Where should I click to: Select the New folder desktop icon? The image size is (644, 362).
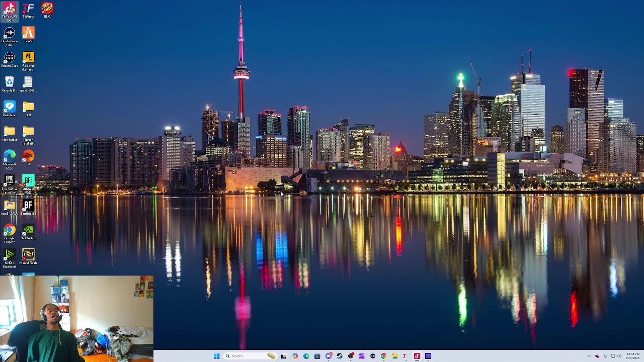pos(9,134)
